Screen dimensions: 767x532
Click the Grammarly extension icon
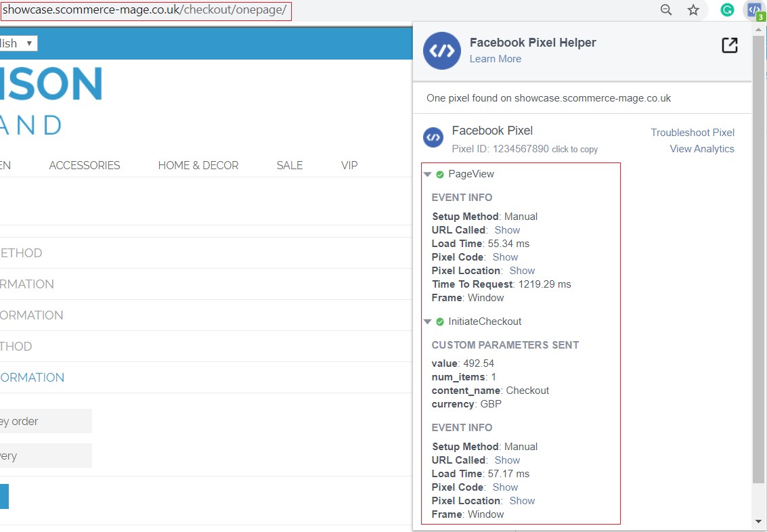click(x=727, y=10)
